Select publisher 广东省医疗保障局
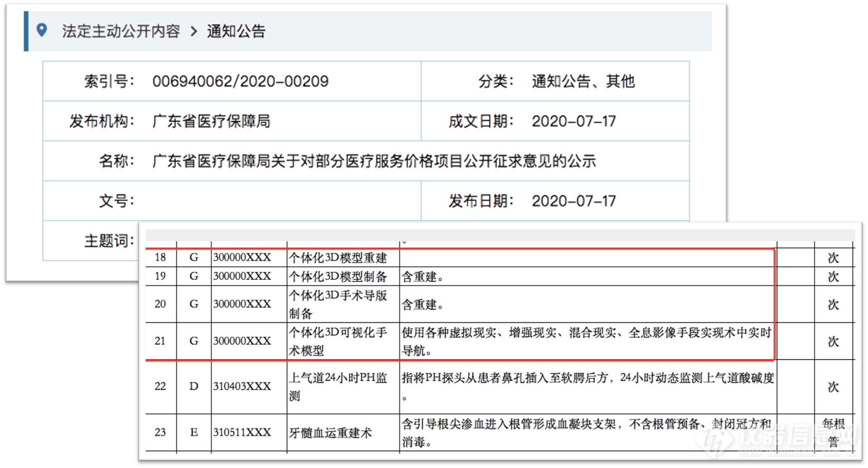 click(211, 121)
